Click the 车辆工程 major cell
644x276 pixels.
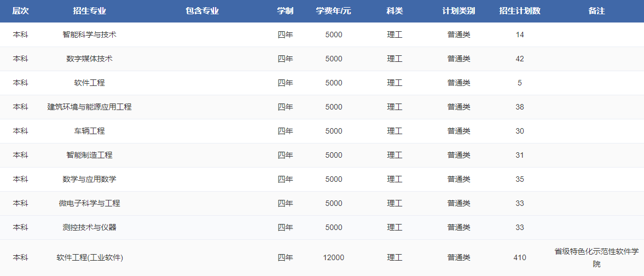89,131
